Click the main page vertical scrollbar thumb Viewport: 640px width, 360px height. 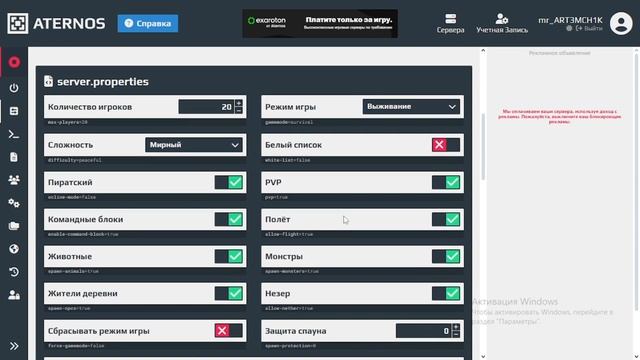(x=483, y=147)
